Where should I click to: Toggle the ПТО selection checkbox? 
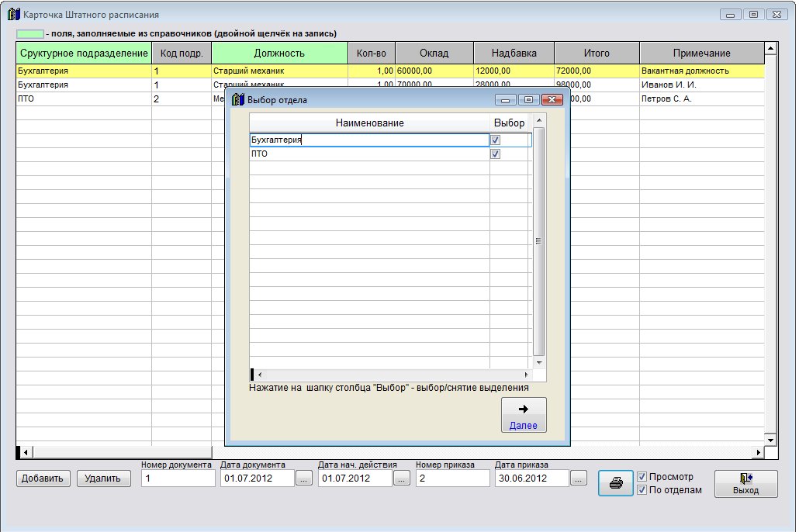[x=495, y=154]
